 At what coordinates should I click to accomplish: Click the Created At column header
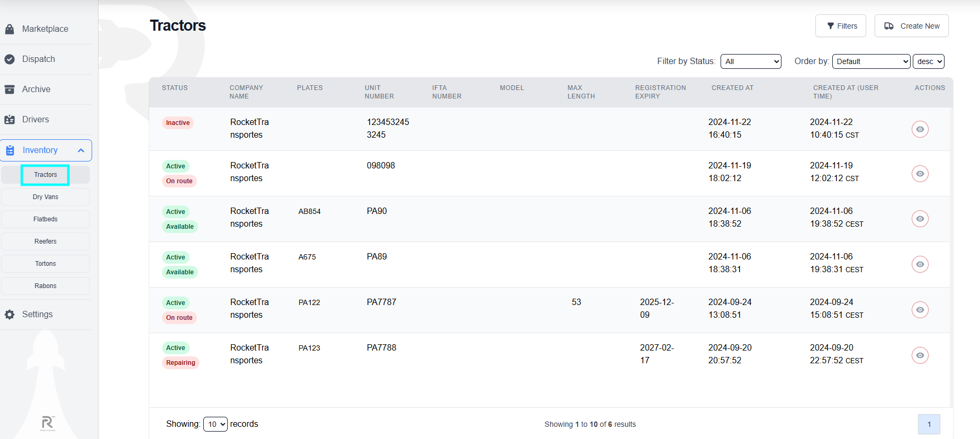pyautogui.click(x=732, y=88)
